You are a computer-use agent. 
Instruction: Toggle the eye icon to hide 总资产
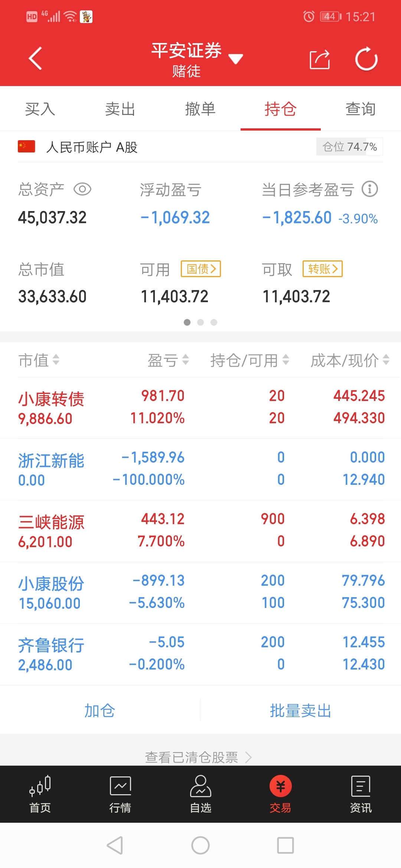tap(82, 190)
